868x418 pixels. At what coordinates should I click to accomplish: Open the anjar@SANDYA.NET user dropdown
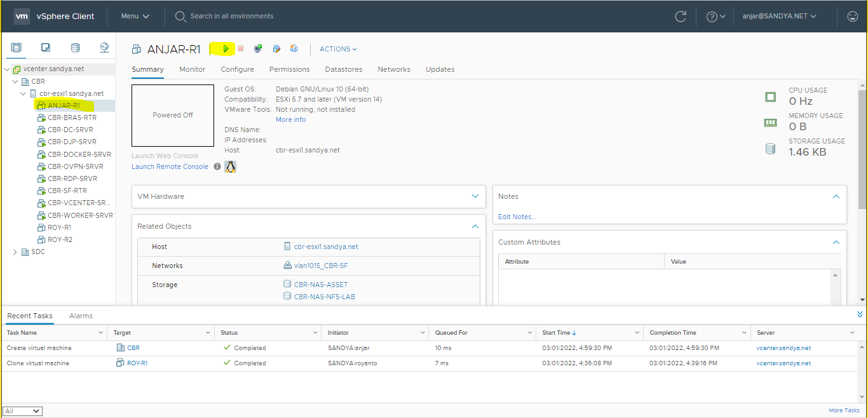pyautogui.click(x=779, y=17)
